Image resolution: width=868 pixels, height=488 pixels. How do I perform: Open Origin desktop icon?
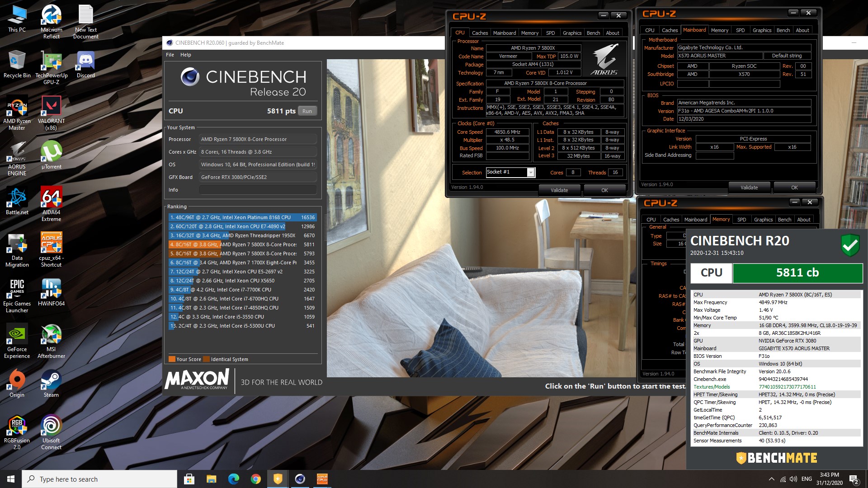click(x=17, y=384)
